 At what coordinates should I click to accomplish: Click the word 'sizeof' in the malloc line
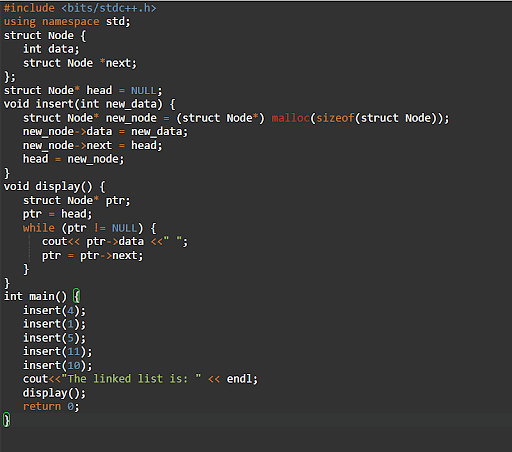point(335,118)
